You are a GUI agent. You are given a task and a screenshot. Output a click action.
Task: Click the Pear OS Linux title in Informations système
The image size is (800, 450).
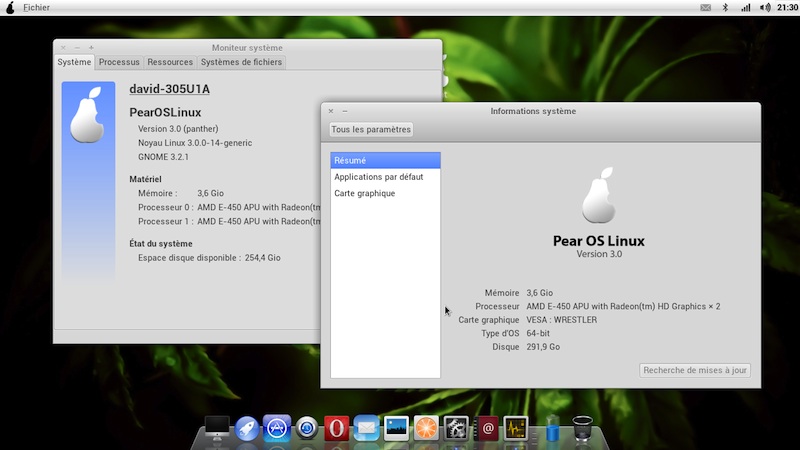(x=598, y=241)
